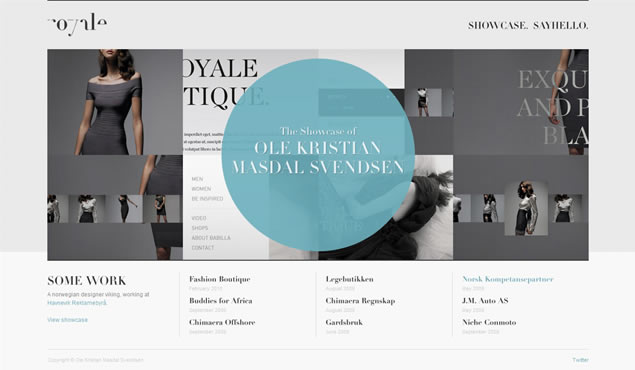Viewport: 635px width, 370px height.
Task: Open the Twitter footer link
Action: click(580, 360)
